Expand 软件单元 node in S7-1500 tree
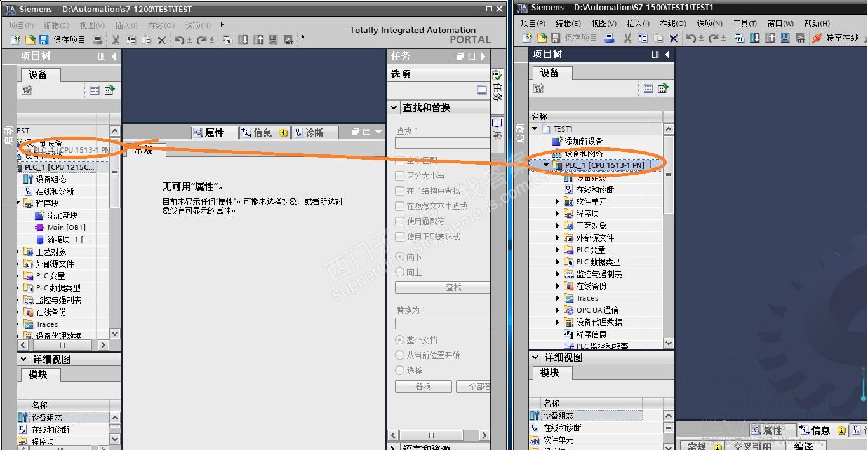 [558, 201]
